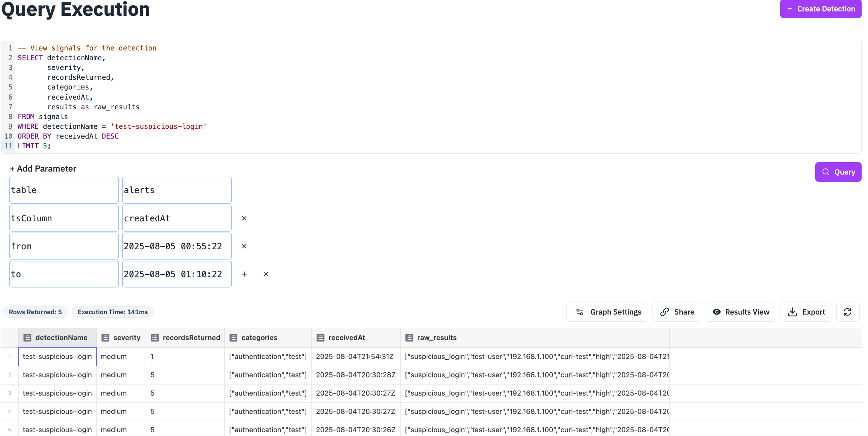Click the Create Detection button
868x436 pixels.
coord(821,9)
